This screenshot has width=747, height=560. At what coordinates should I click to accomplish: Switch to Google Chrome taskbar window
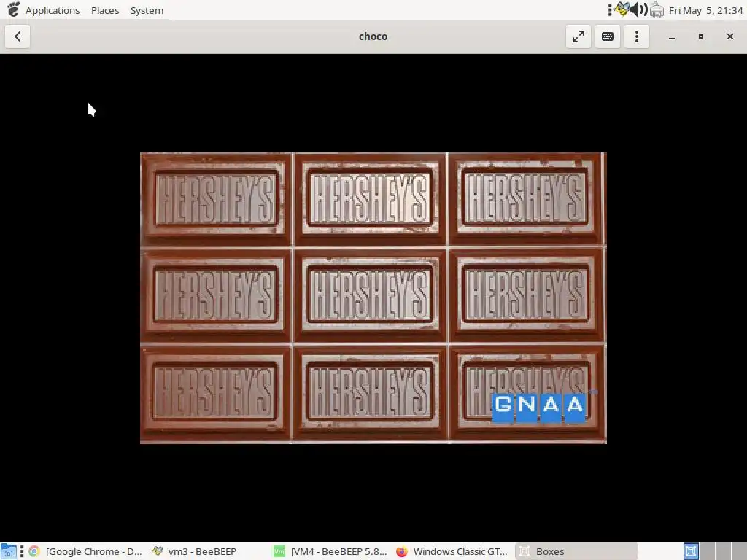86,551
